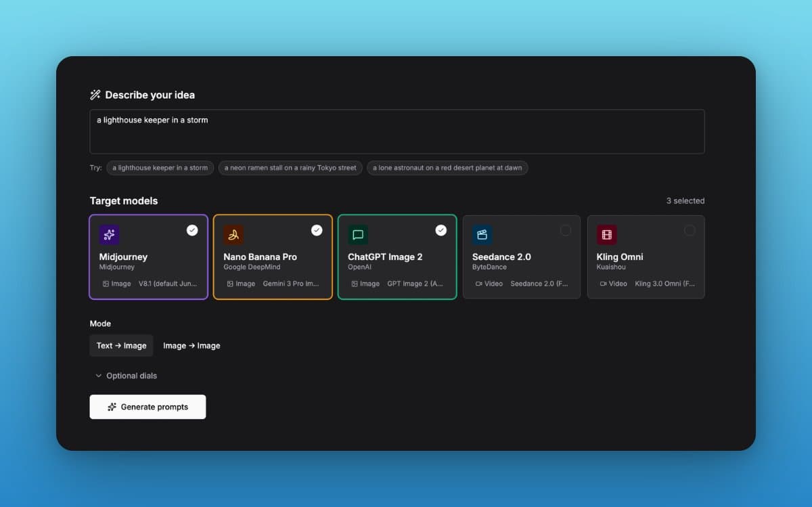Screen dimensions: 812x507
Task: Click the video camera icon on Kling Omni card
Action: (x=604, y=284)
